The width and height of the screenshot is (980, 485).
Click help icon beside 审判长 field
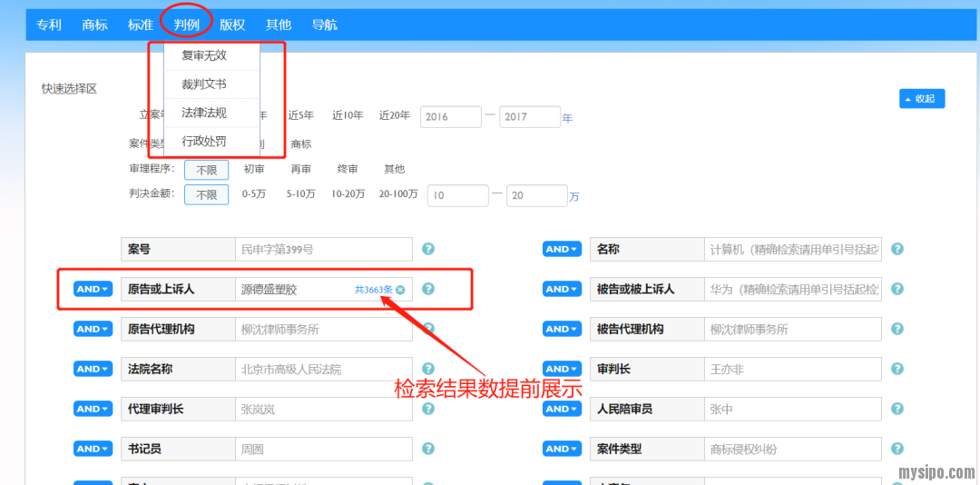pyautogui.click(x=897, y=369)
